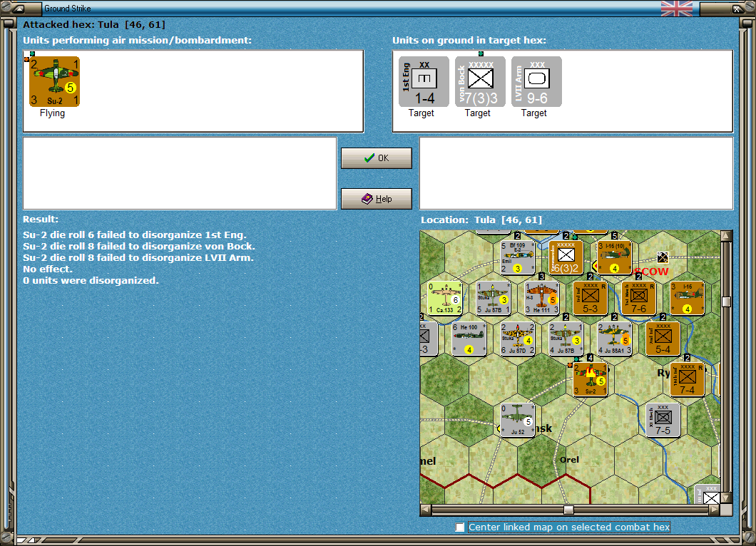This screenshot has height=546, width=756.
Task: Click the map horizontal scrollbar left arrow
Action: pos(425,510)
